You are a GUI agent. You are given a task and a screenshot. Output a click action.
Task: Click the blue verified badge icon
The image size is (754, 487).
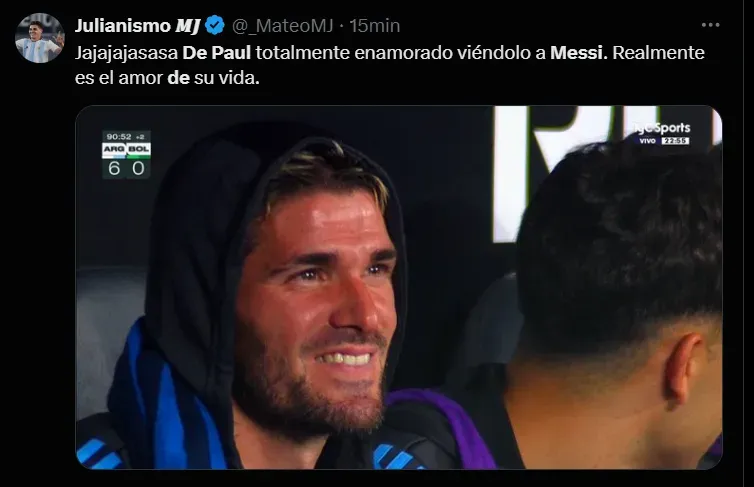click(x=214, y=25)
